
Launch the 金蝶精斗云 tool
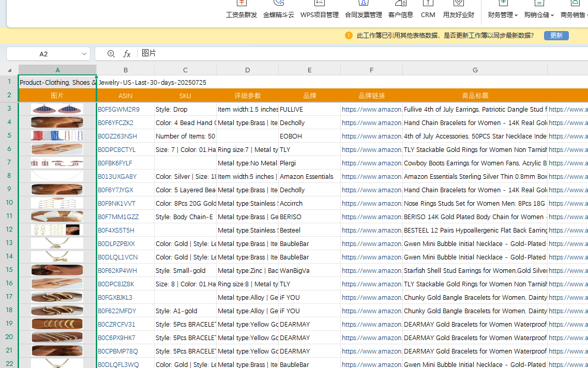pyautogui.click(x=278, y=10)
